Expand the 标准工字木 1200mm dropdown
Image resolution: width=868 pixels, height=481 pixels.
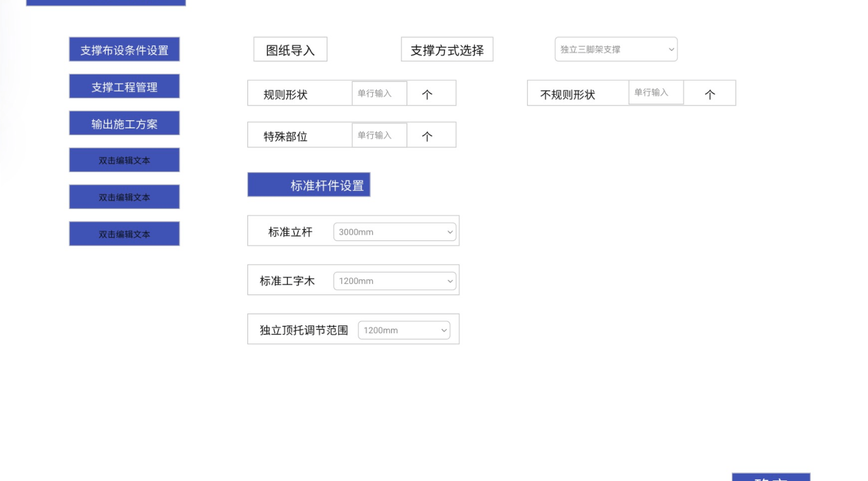click(395, 281)
